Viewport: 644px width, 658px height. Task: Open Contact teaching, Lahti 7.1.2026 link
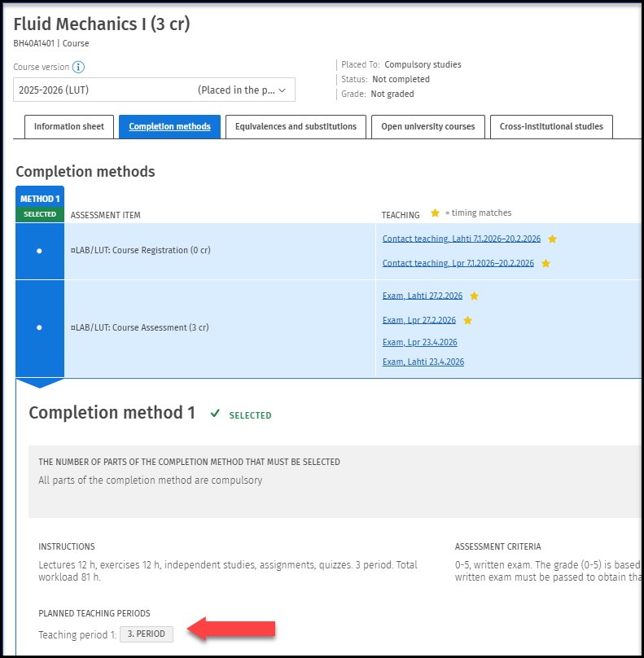(x=461, y=239)
